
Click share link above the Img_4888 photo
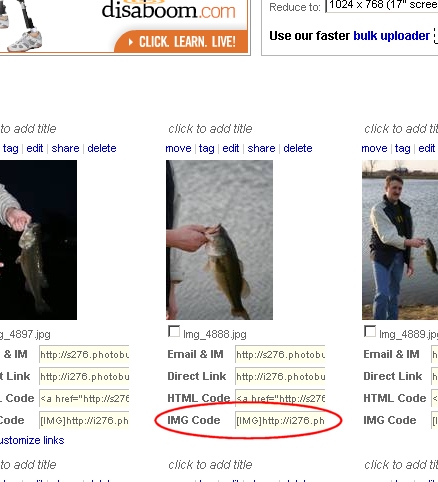click(261, 148)
